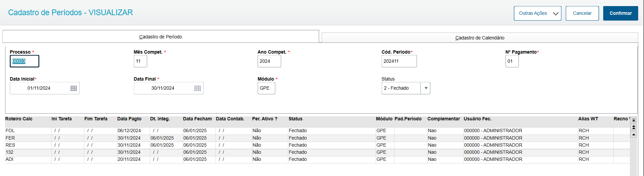Viewport: 644px width, 176px height.
Task: Open the Data Final calendar picker
Action: (198, 88)
